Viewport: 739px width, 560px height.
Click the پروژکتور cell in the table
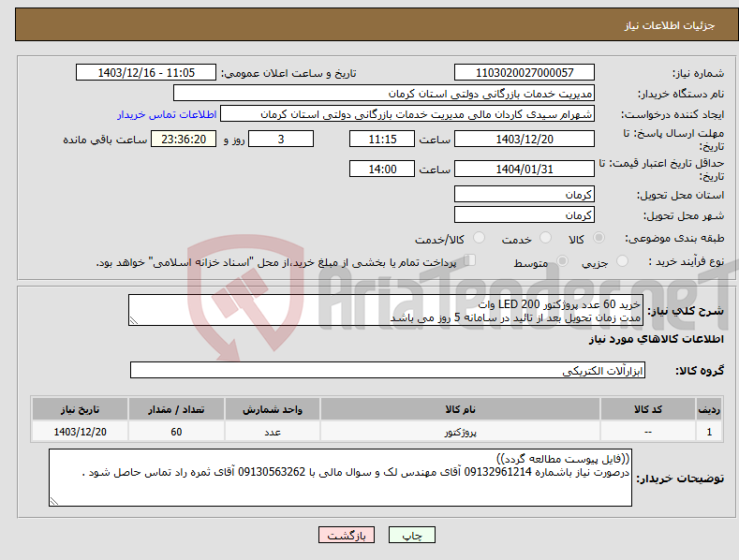[460, 432]
